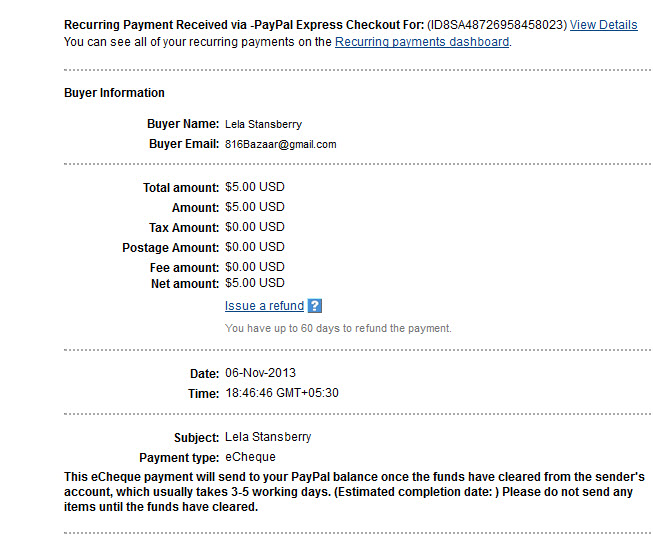Click the buyer email 816Bazaar@gmail.com
The height and width of the screenshot is (548, 653).
pyautogui.click(x=281, y=144)
